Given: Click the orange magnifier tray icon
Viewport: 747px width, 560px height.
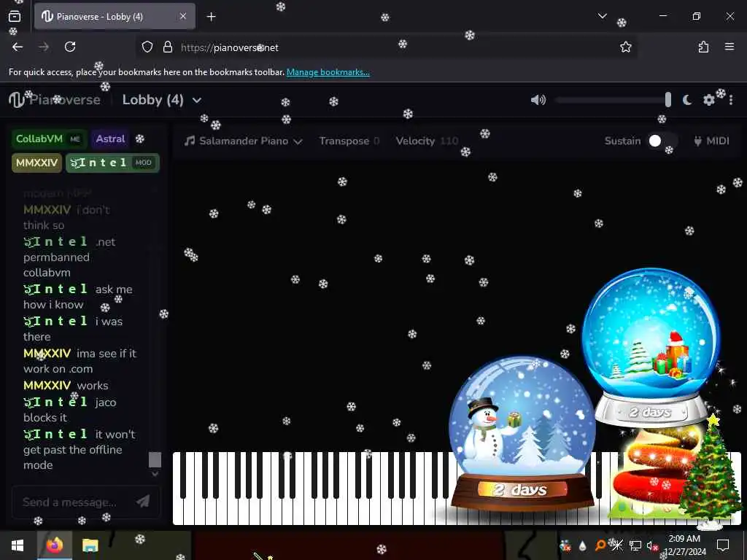Looking at the screenshot, I should (x=600, y=545).
